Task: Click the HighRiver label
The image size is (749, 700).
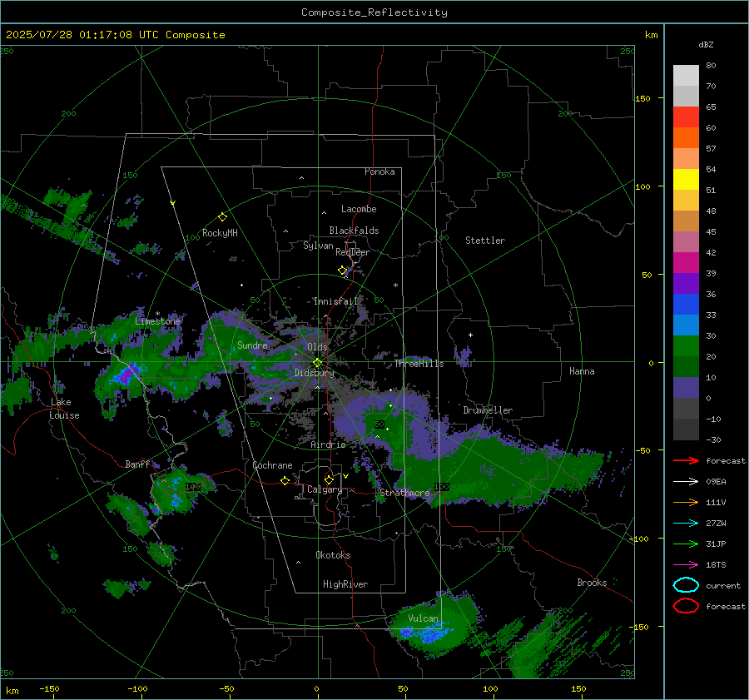Action: (345, 585)
